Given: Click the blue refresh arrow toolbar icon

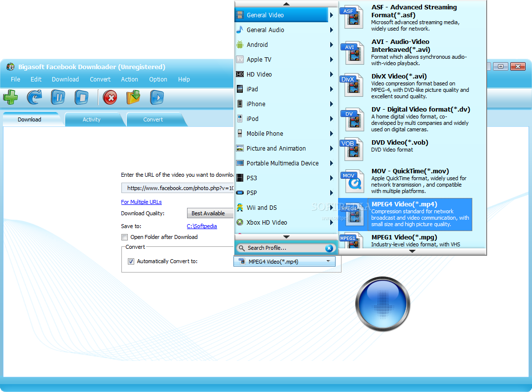Looking at the screenshot, I should click(x=34, y=97).
